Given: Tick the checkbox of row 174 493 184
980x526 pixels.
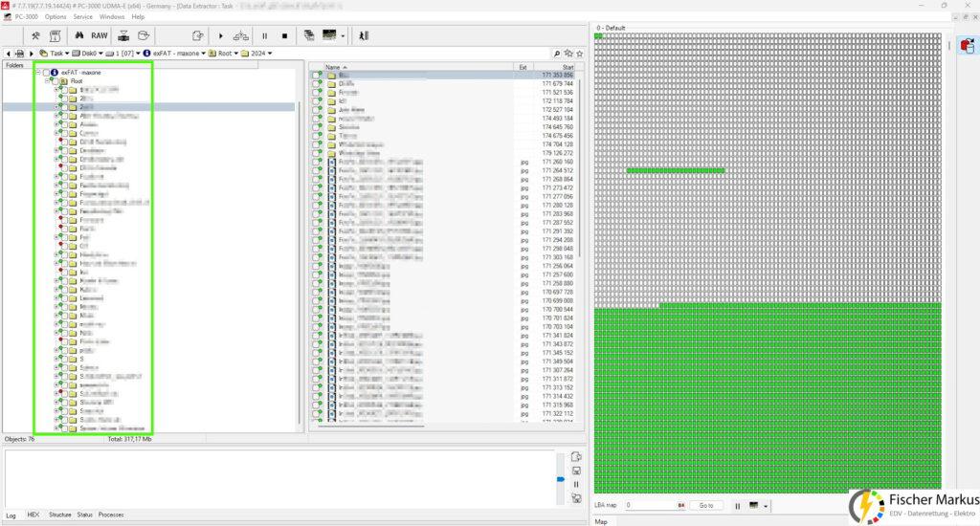Looking at the screenshot, I should click(x=318, y=119).
